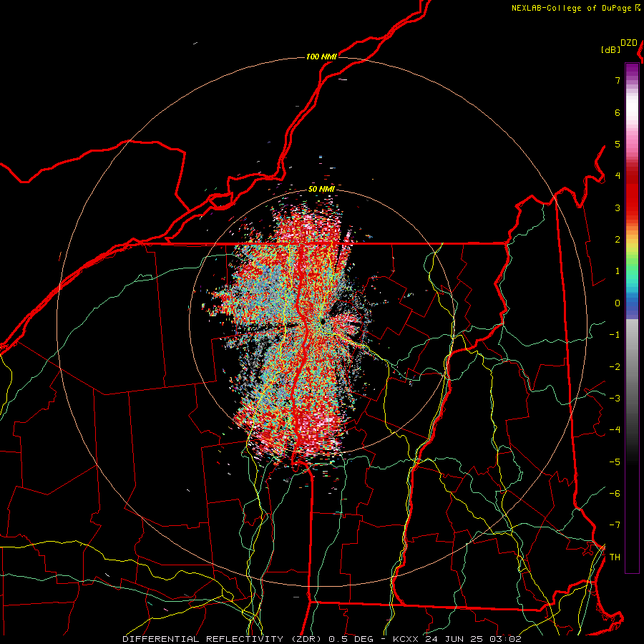Click the KCXX radar site black dot
This screenshot has width=644, height=644.
click(x=323, y=321)
